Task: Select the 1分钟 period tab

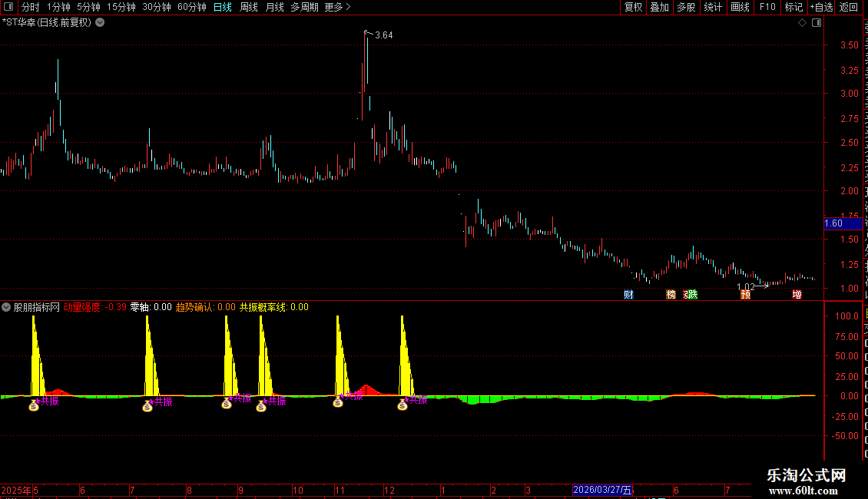Action: click(58, 7)
